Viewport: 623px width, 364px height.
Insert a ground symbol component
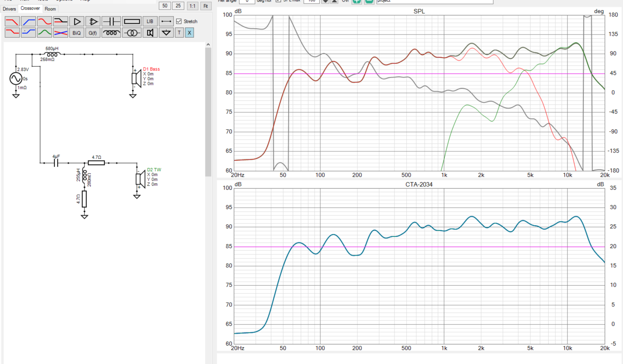click(166, 33)
